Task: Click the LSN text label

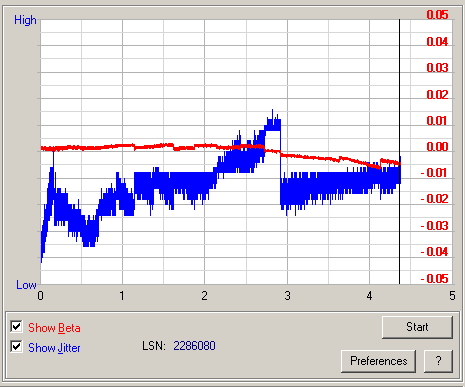Action: pyautogui.click(x=154, y=346)
